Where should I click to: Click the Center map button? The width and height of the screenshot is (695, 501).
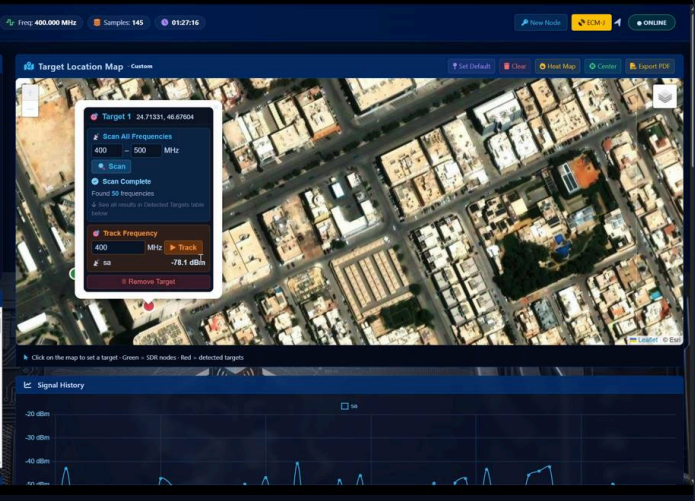click(602, 67)
